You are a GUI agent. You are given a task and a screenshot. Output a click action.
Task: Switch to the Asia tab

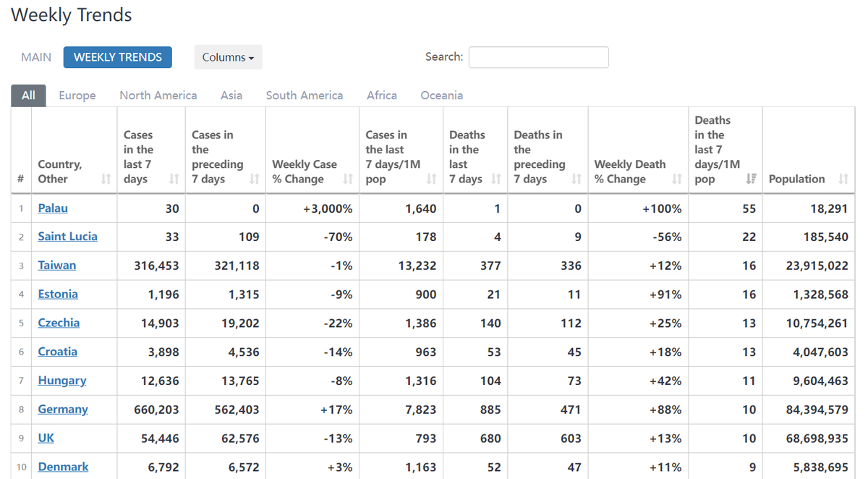tap(231, 95)
